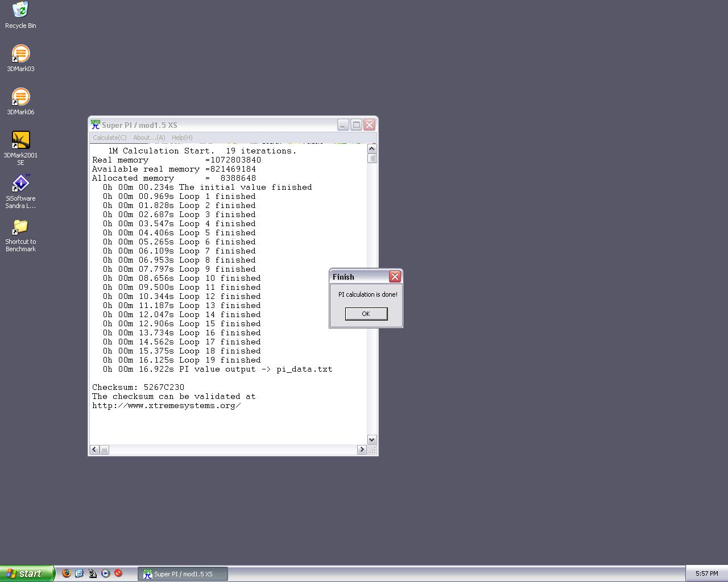Click the Checksum: 5267C230 line
Viewport: 728px width, 582px height.
coord(138,387)
